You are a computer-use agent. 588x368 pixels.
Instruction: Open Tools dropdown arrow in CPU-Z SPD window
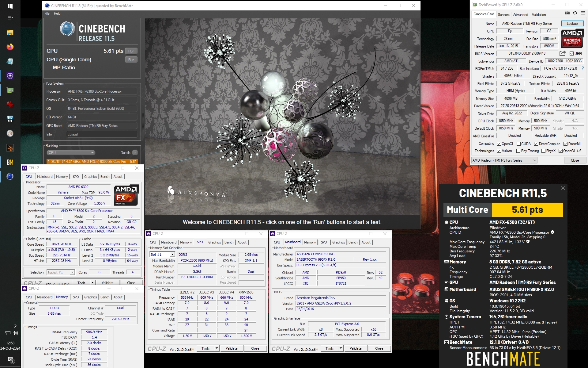coord(217,348)
